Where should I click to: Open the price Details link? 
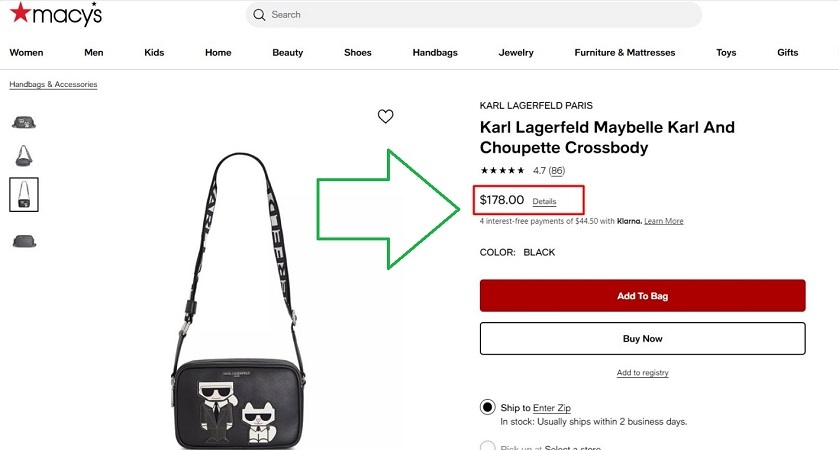(544, 202)
